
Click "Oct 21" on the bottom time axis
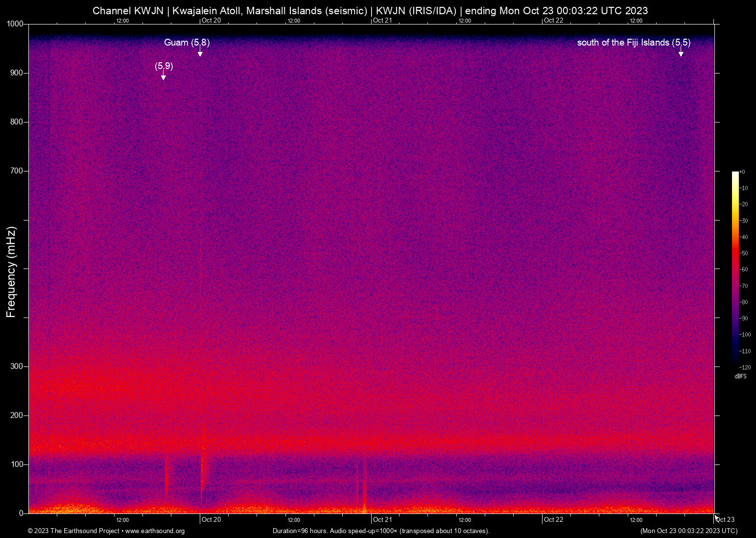click(382, 520)
